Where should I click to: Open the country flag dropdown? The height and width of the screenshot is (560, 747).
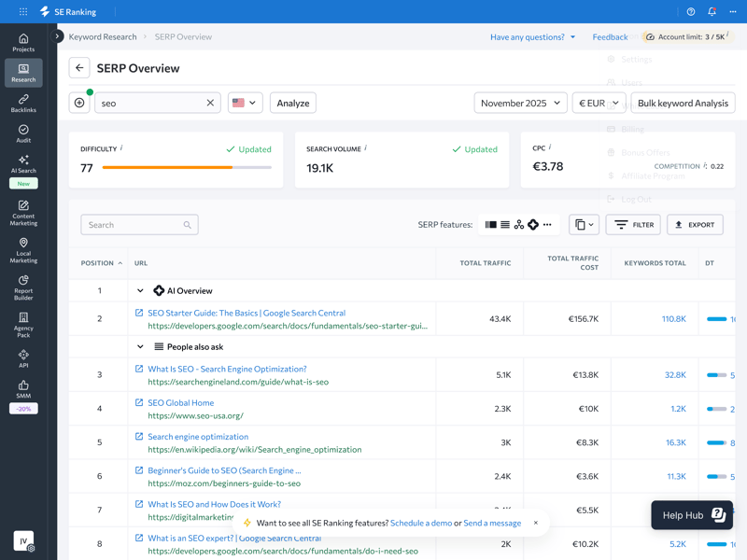click(x=245, y=103)
